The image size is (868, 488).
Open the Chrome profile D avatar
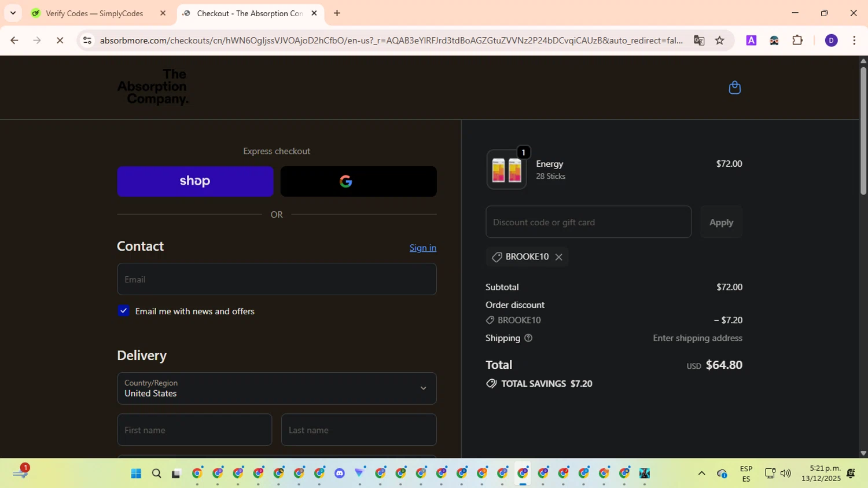coord(832,41)
